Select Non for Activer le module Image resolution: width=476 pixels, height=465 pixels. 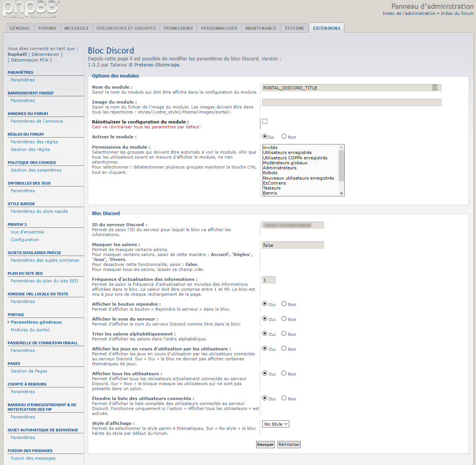click(284, 136)
